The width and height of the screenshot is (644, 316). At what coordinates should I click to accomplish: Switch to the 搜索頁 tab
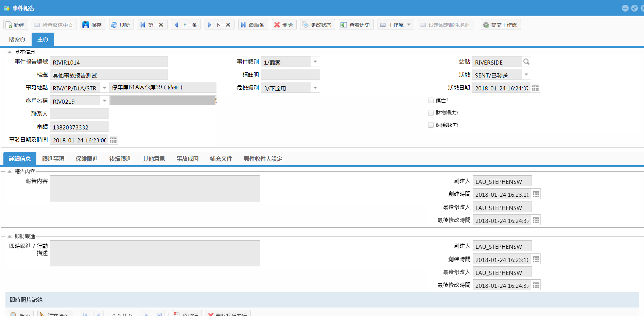[x=17, y=39]
